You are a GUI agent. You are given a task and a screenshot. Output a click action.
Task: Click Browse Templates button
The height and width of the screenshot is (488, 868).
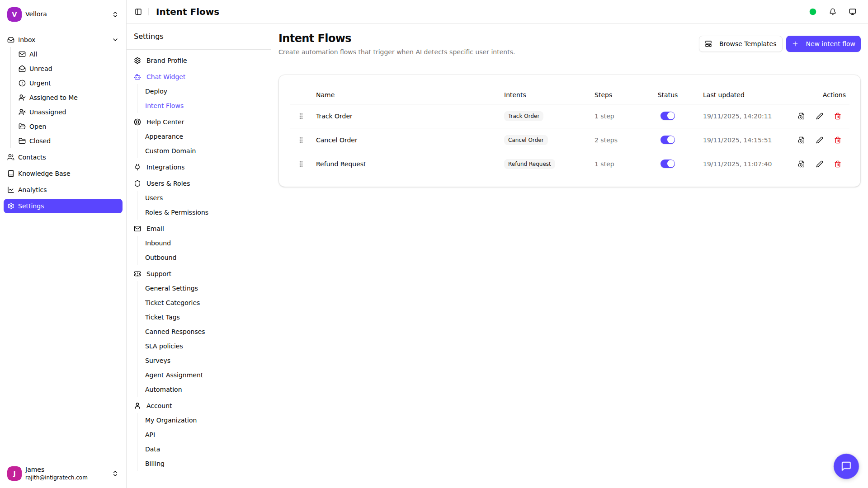pyautogui.click(x=741, y=44)
